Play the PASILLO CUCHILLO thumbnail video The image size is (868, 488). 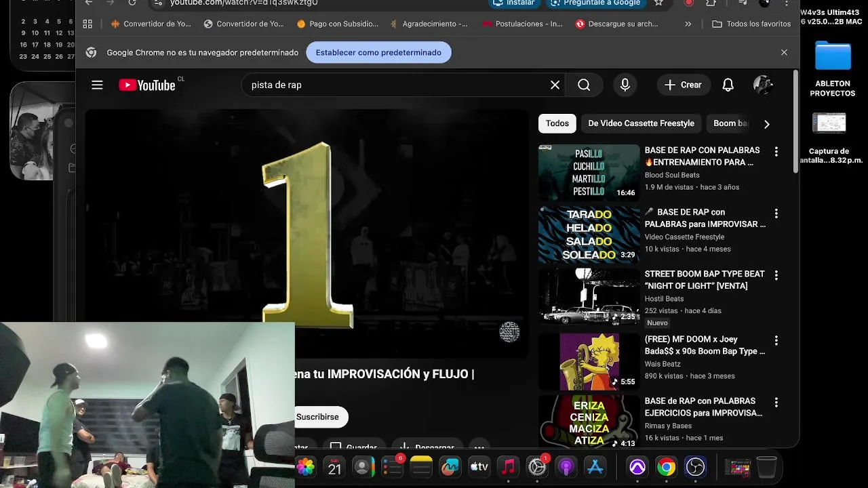589,172
